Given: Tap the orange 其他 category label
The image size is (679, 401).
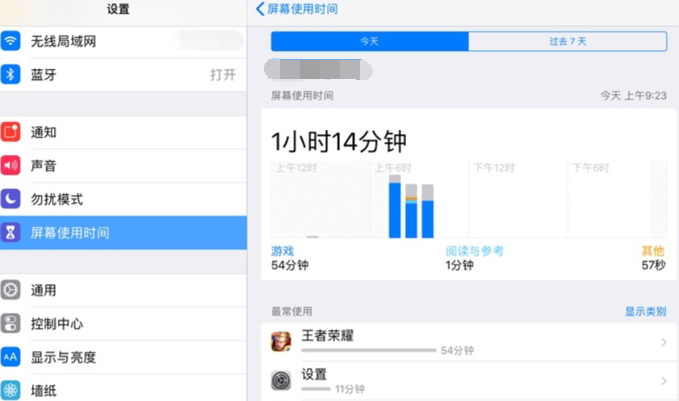Looking at the screenshot, I should (x=653, y=251).
